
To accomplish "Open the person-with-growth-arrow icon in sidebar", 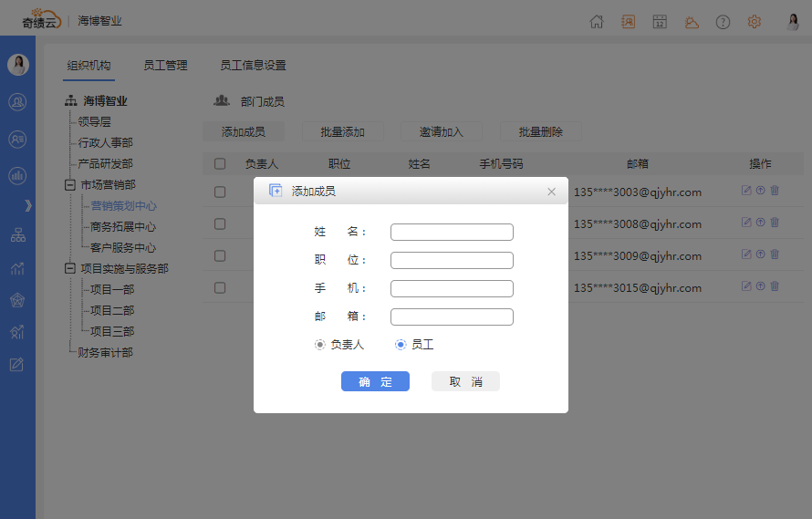I will click(x=17, y=332).
